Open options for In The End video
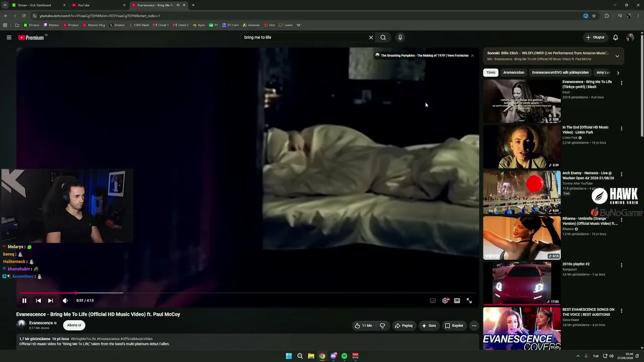Screen dimensions: 644x362 point(621,129)
